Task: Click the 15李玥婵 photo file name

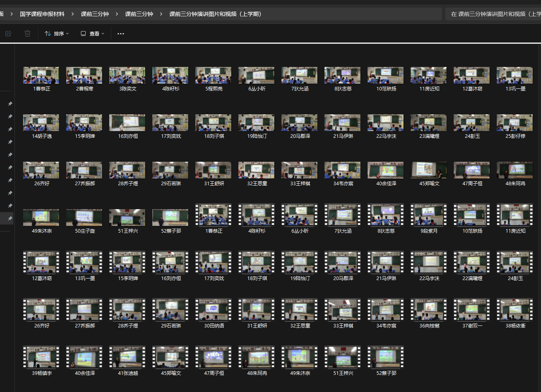Action: click(85, 136)
